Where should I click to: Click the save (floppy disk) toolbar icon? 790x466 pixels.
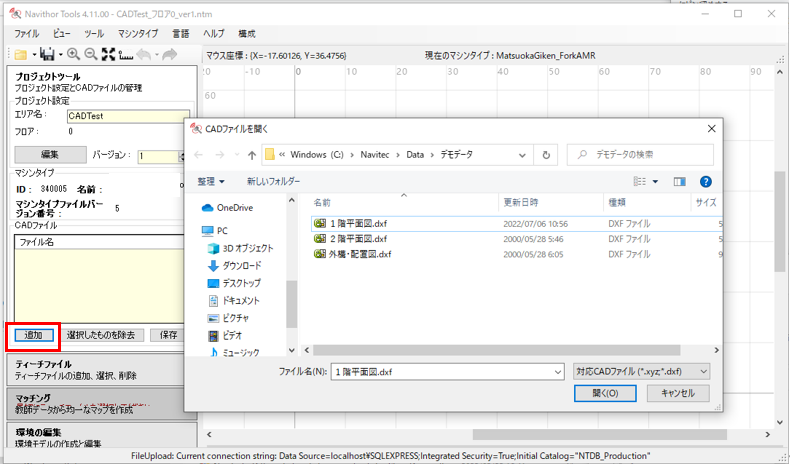[46, 54]
